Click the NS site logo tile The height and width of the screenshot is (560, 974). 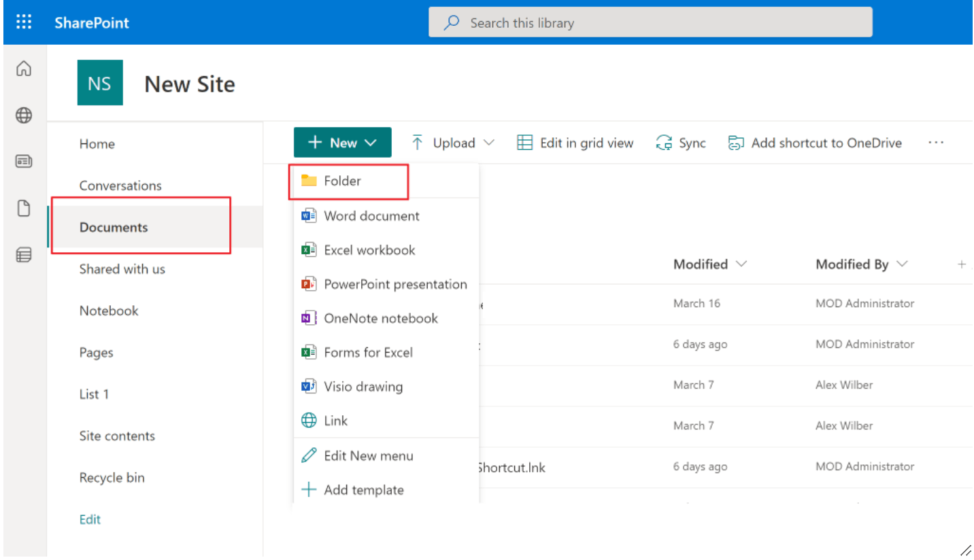(x=99, y=82)
